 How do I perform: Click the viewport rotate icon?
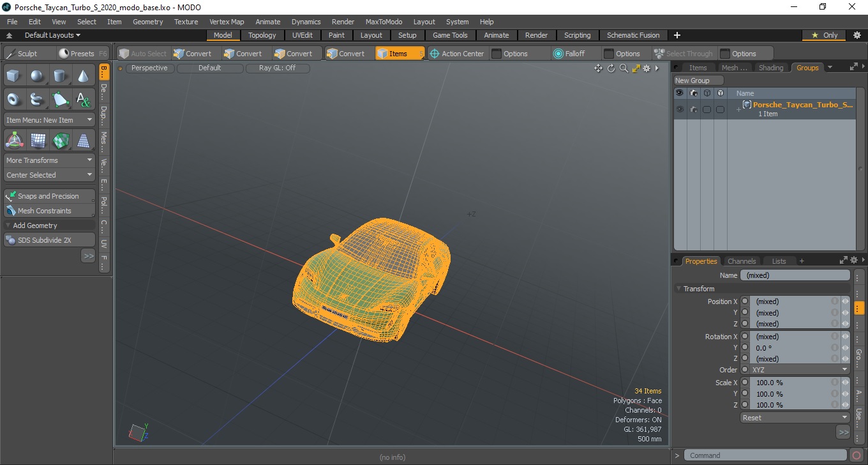[x=611, y=68]
